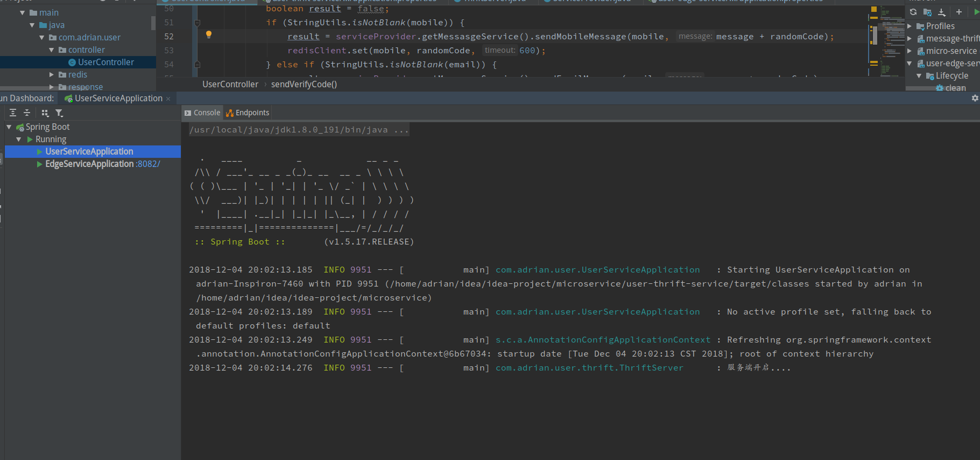The height and width of the screenshot is (460, 980).
Task: Click sendVerifyCode() in the breadcrumb
Action: coord(304,85)
